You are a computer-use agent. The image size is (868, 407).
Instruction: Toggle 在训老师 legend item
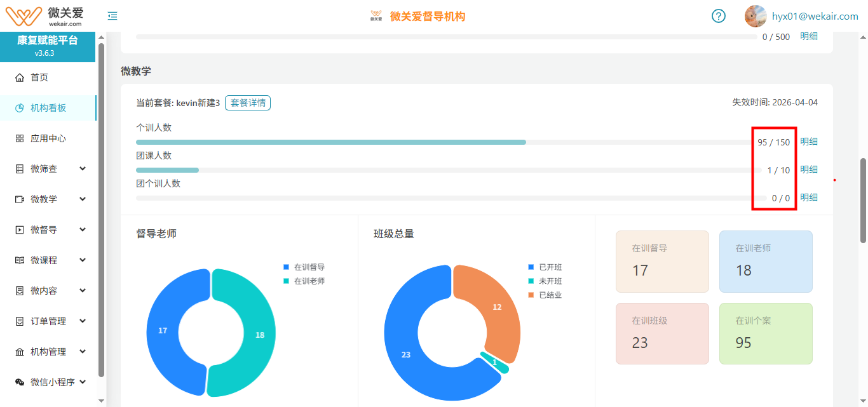point(304,281)
